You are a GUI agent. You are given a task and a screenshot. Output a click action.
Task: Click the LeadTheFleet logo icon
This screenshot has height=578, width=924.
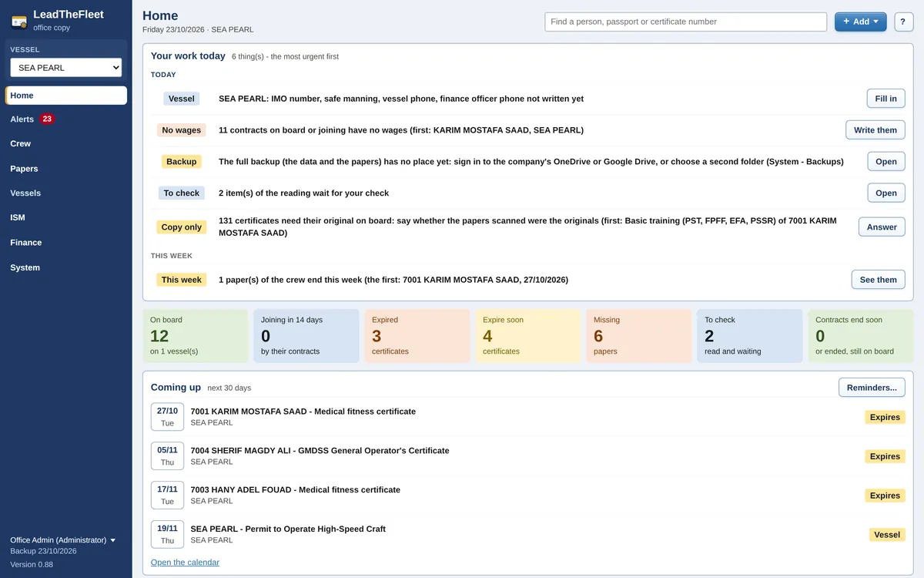pos(19,21)
